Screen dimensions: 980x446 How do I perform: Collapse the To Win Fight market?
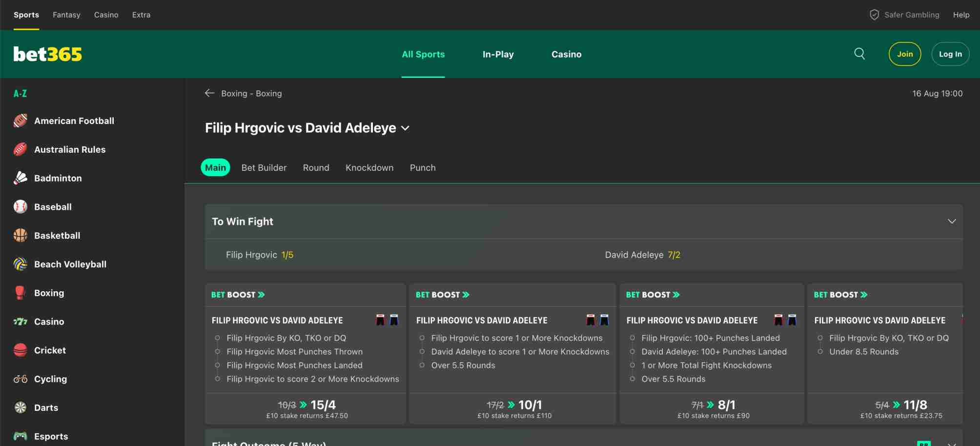tap(952, 222)
